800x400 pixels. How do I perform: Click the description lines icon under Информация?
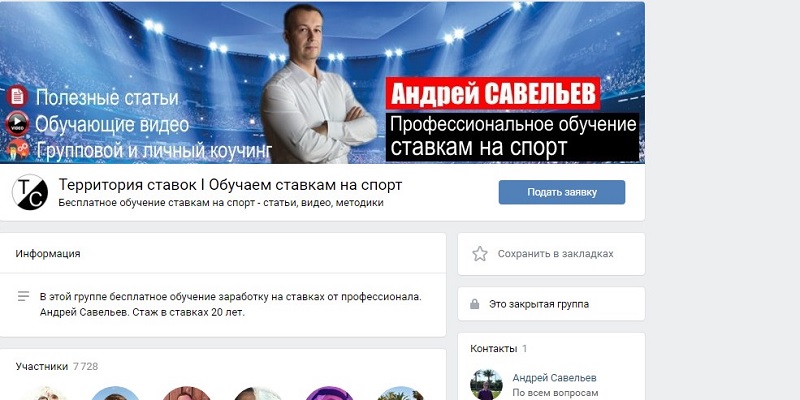click(23, 296)
